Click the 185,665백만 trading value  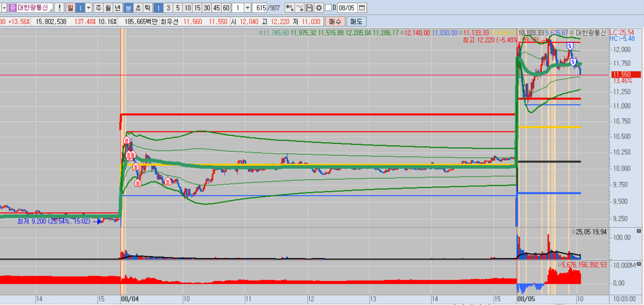(141, 22)
